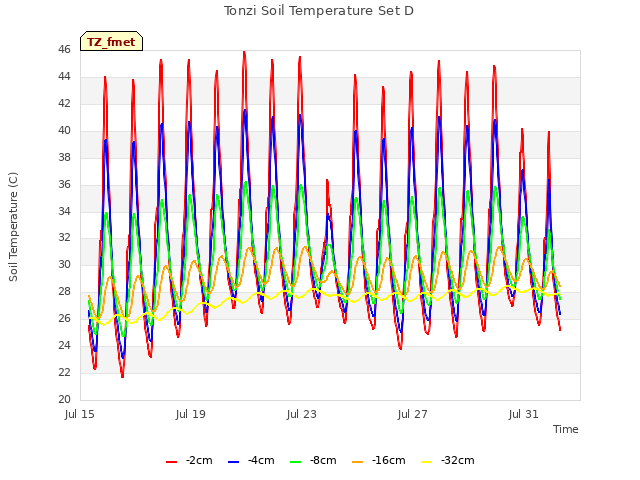The width and height of the screenshot is (640, 480).
Task: Click the Jul 15 x-axis tick label
Action: tap(80, 414)
